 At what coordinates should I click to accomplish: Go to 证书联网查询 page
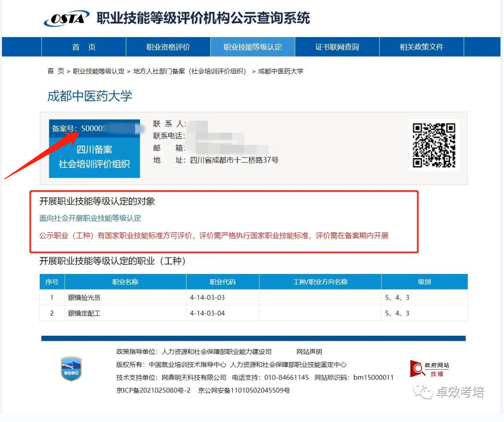(x=337, y=47)
